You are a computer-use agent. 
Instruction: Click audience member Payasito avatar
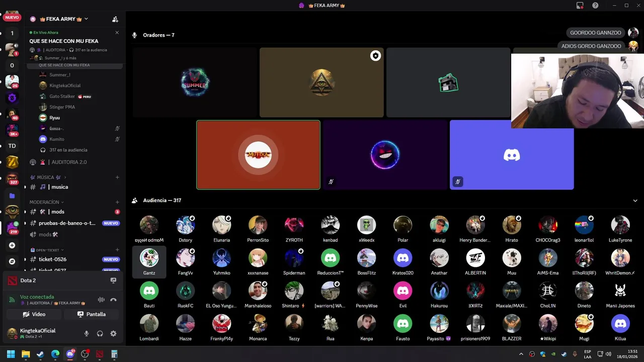tap(439, 324)
